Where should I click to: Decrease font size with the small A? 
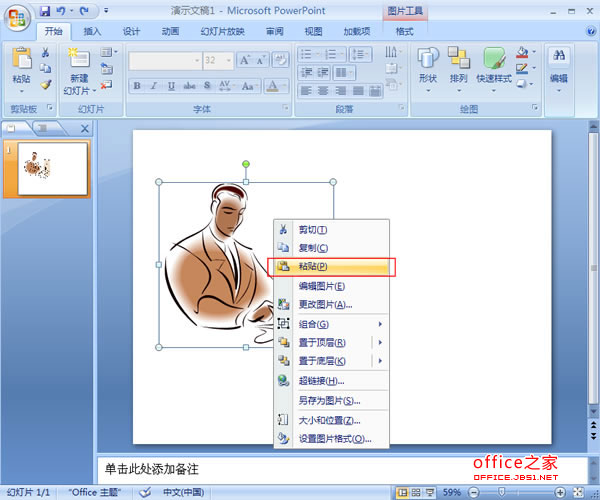click(261, 60)
